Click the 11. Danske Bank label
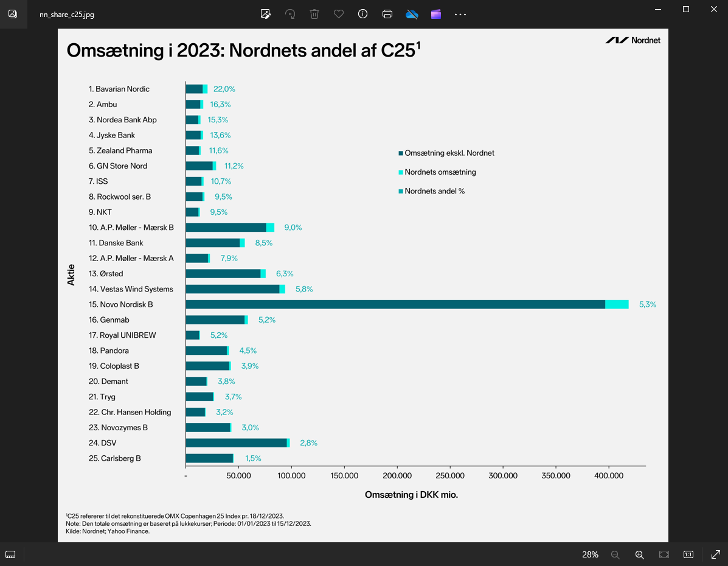The image size is (728, 566). tap(116, 243)
